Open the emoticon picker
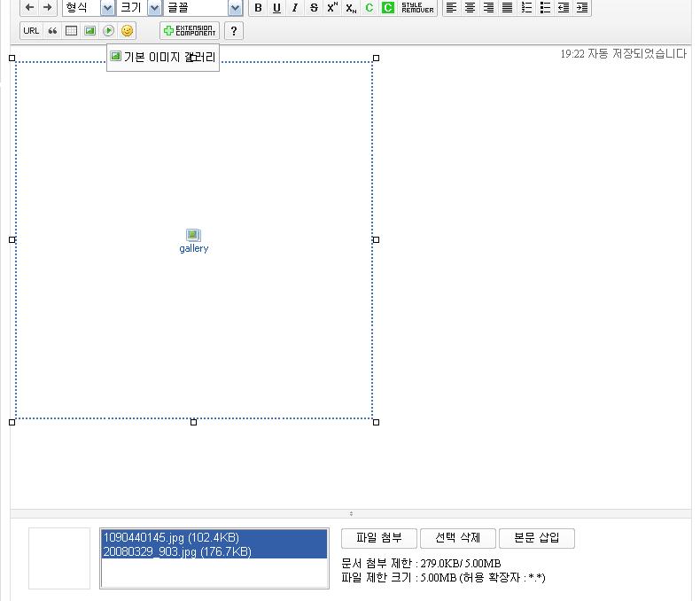 pyautogui.click(x=128, y=31)
